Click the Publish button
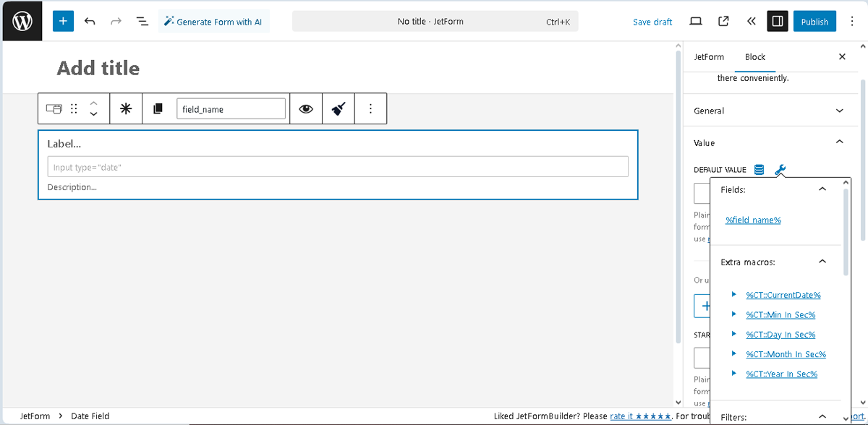Image resolution: width=868 pixels, height=425 pixels. tap(814, 21)
